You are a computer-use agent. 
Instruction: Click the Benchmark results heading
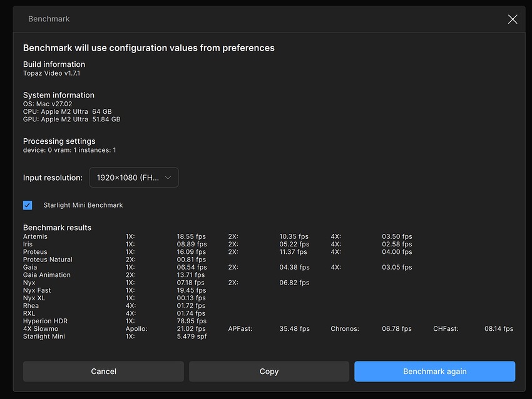point(57,228)
